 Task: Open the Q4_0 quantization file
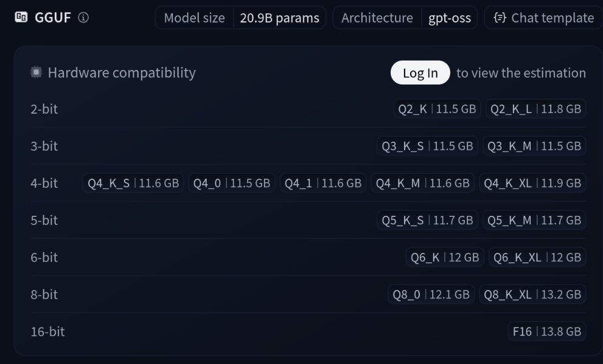click(231, 183)
